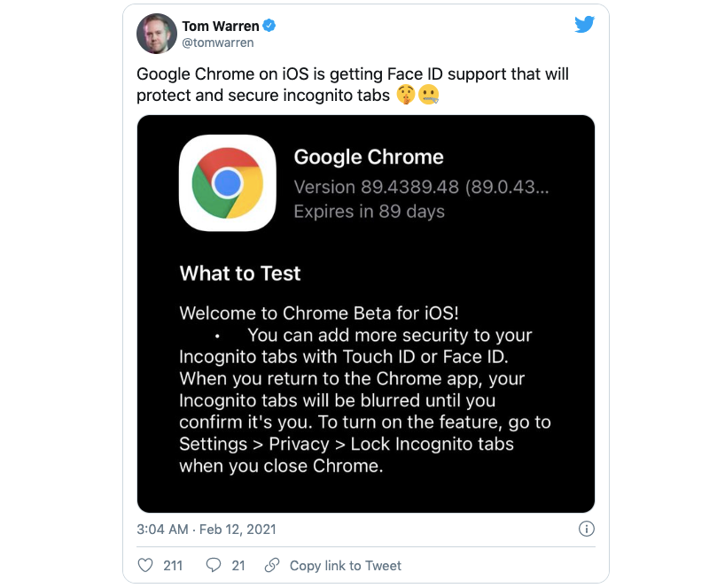Image resolution: width=717 pixels, height=588 pixels.
Task: Click the Twitter bird logo
Action: tap(584, 25)
